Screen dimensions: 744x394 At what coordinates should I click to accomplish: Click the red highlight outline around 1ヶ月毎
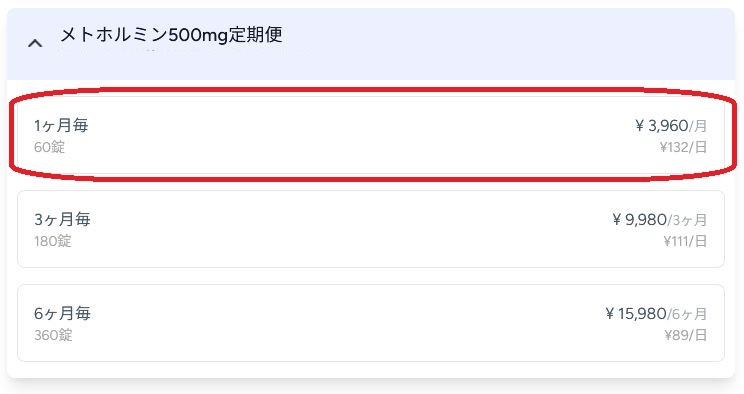click(x=372, y=90)
